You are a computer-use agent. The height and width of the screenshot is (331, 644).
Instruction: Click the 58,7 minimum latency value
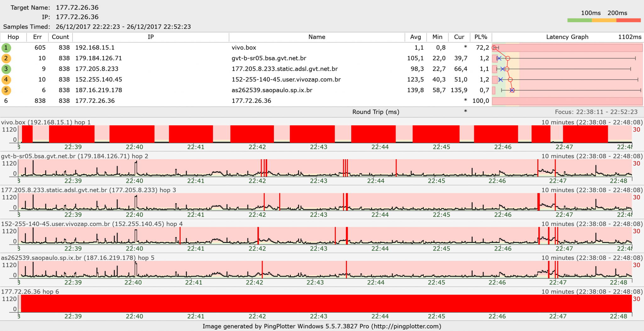(439, 90)
